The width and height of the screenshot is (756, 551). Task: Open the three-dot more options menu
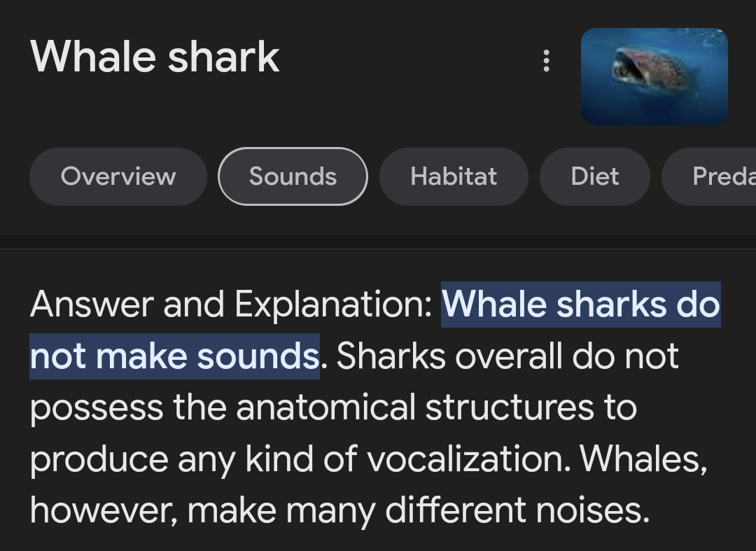[546, 61]
